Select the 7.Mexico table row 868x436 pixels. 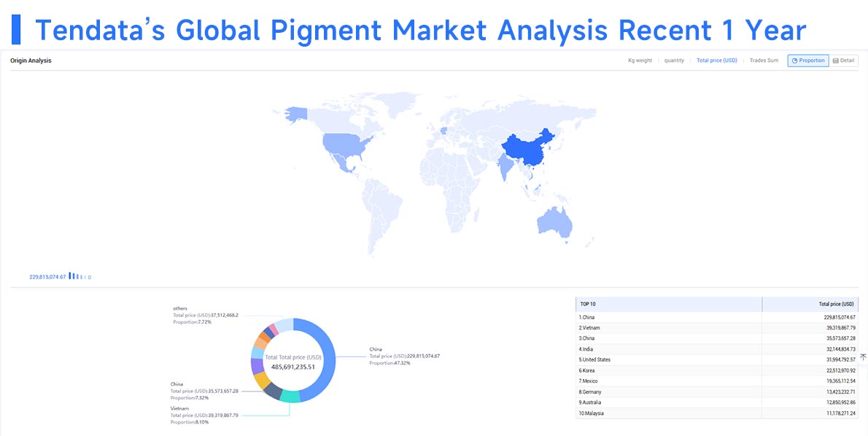pos(717,381)
